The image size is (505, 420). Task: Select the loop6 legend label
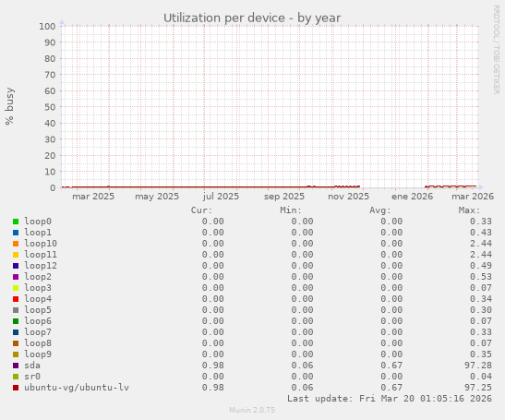tap(38, 321)
